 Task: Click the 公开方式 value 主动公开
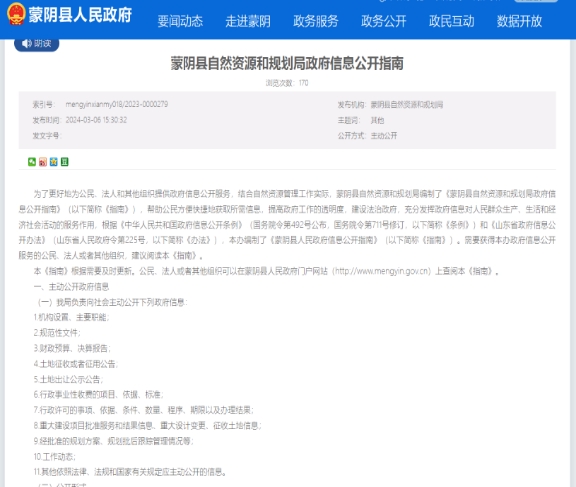tap(384, 136)
